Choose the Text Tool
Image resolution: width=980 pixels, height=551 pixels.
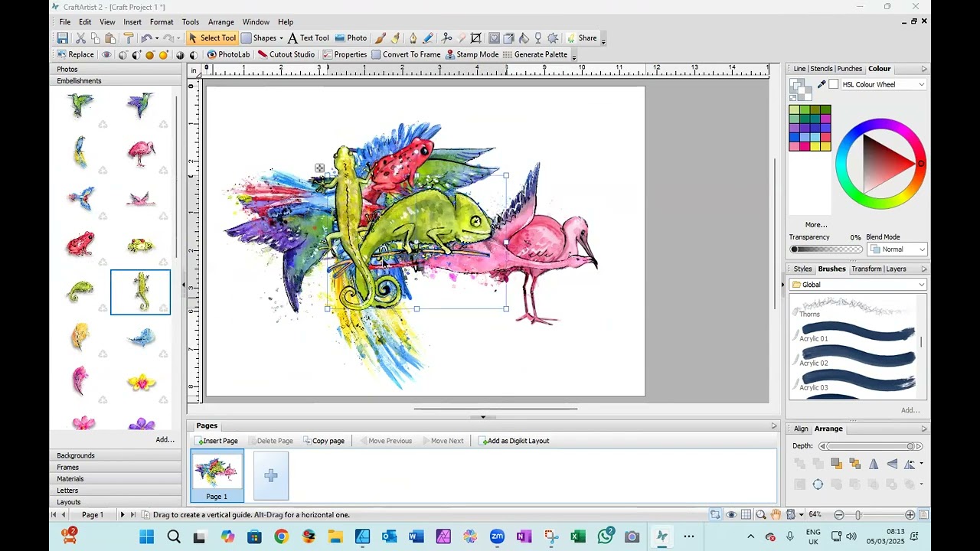click(309, 38)
